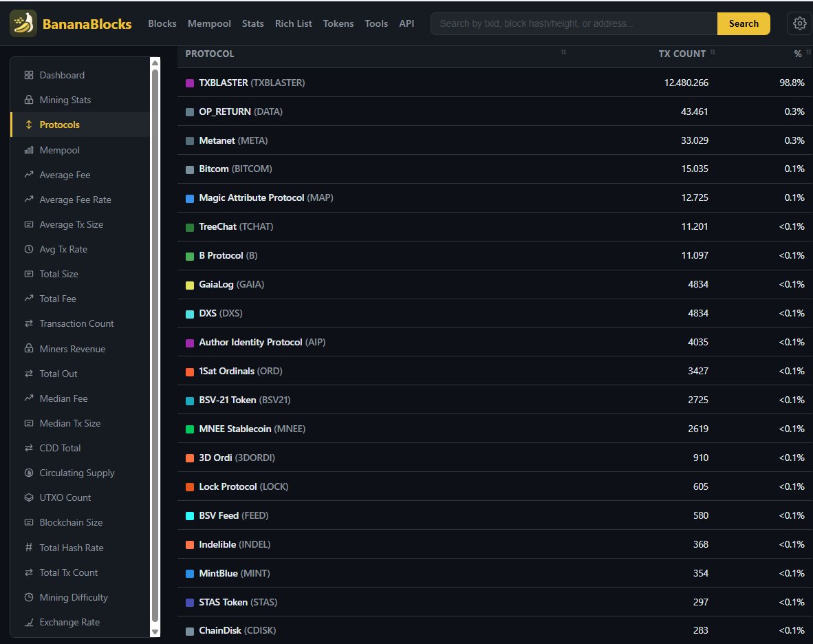The image size is (813, 644).
Task: Click the Transaction Count arrows icon
Action: click(x=28, y=323)
